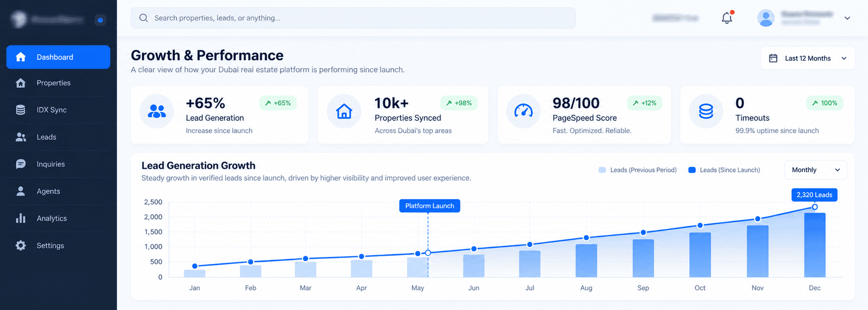Click the 'May' x-axis label
868x310 pixels.
pos(418,288)
